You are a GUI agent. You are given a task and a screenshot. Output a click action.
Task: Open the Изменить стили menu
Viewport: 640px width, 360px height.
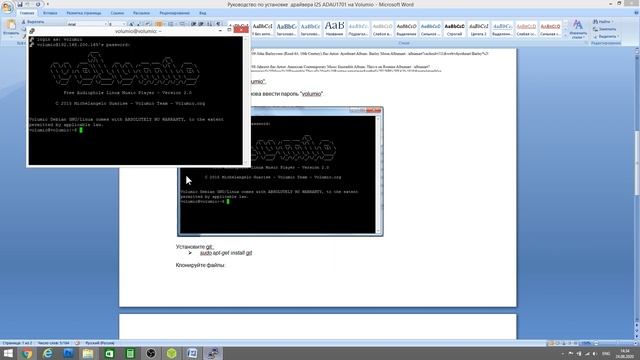point(577,29)
